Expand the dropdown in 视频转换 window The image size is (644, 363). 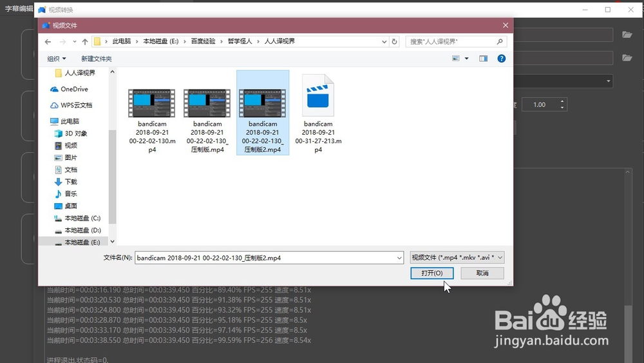click(x=609, y=81)
